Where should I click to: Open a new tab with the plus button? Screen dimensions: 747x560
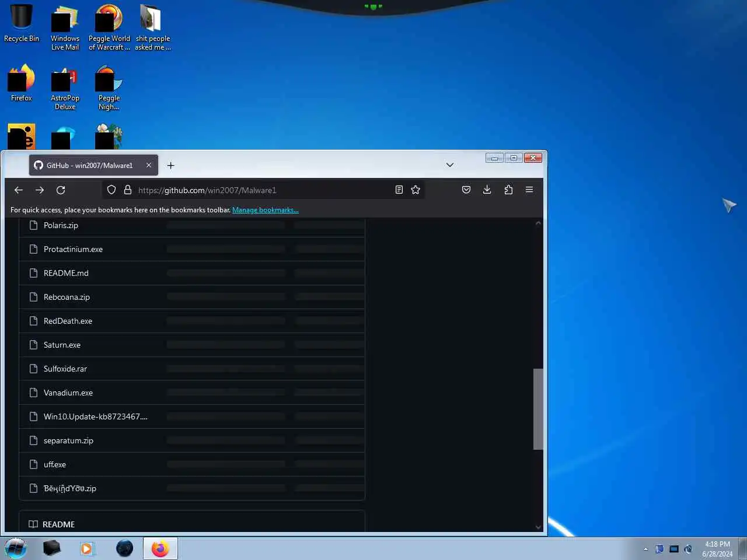(170, 166)
